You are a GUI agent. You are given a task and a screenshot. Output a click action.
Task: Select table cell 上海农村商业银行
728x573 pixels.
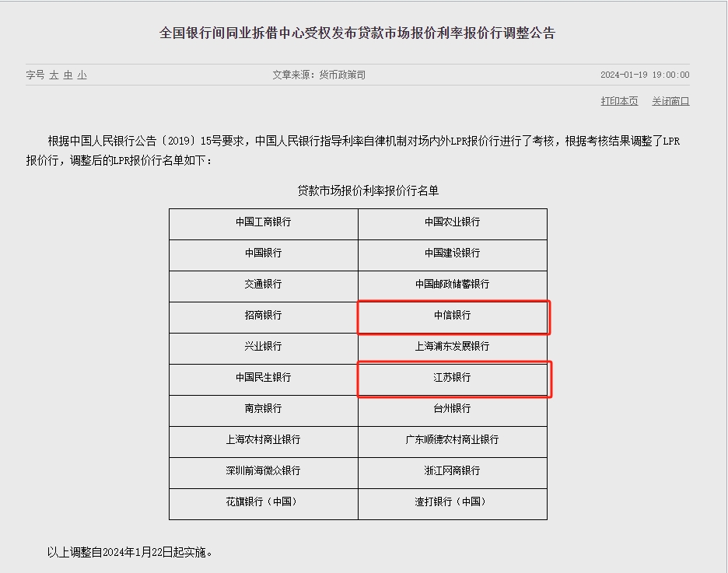(263, 442)
